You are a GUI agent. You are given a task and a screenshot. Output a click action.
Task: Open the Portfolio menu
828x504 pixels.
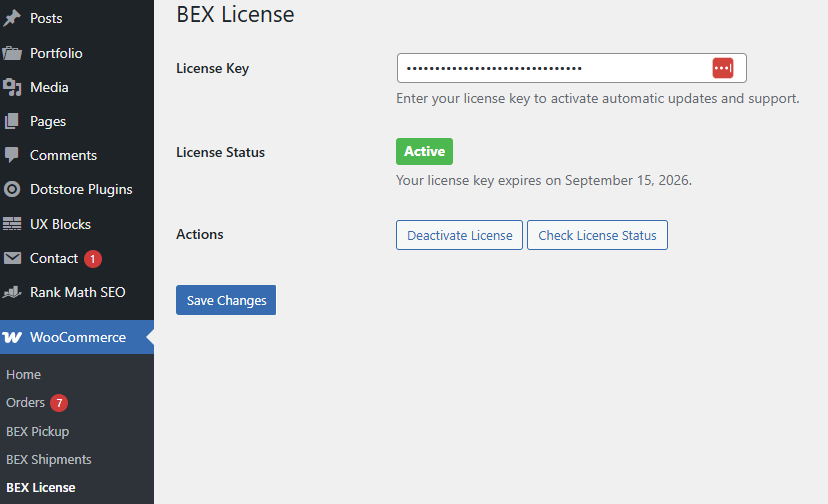56,53
